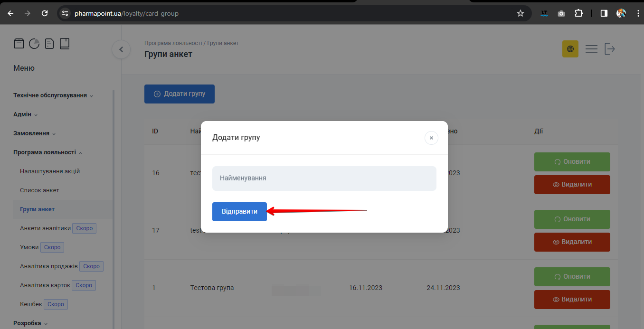Select the archive box icon in sidebar header
Screen dimensions: 644x329
(x=19, y=43)
